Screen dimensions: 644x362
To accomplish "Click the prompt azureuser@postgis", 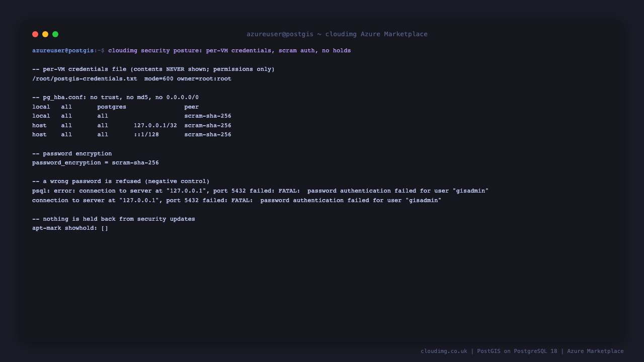I will [63, 51].
